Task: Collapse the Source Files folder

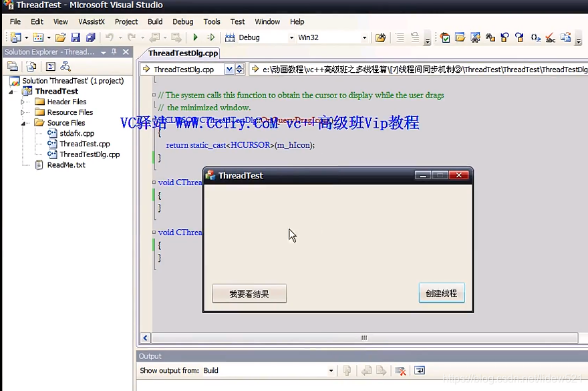Action: [23, 123]
